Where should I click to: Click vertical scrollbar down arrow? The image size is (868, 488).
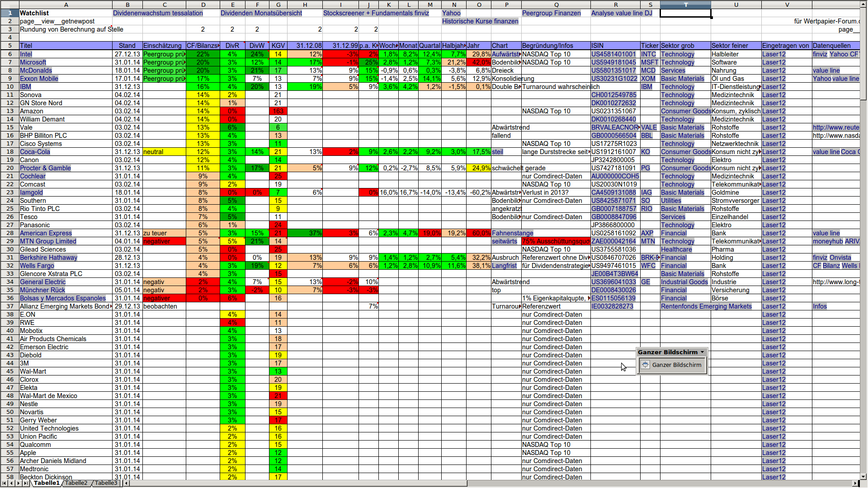[863, 476]
